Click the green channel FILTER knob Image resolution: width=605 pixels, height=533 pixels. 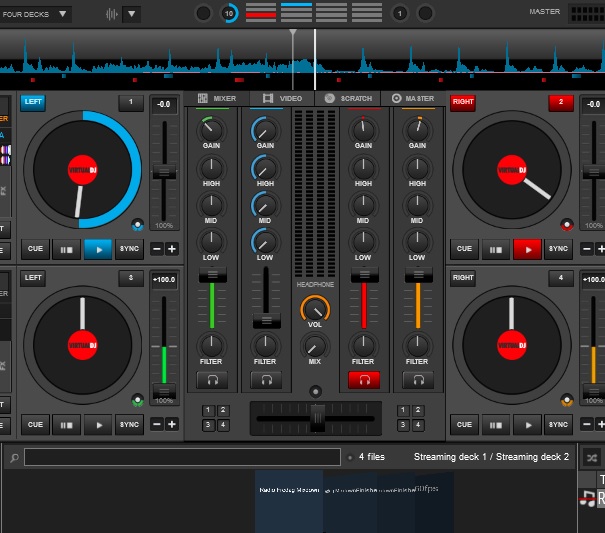point(211,346)
